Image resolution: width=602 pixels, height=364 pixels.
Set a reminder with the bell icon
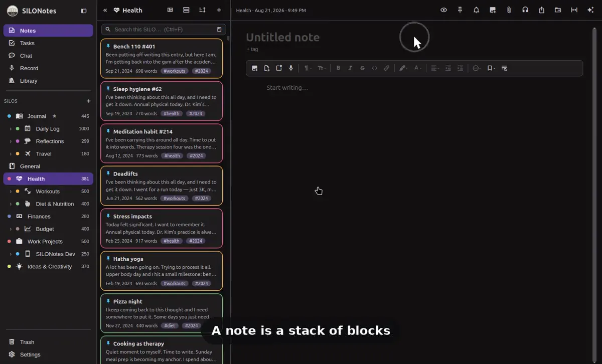(x=476, y=10)
